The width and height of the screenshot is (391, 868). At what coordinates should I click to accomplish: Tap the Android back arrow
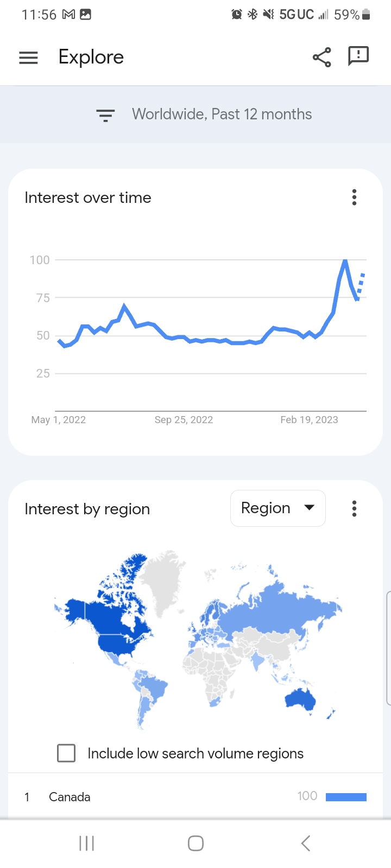coord(306,843)
